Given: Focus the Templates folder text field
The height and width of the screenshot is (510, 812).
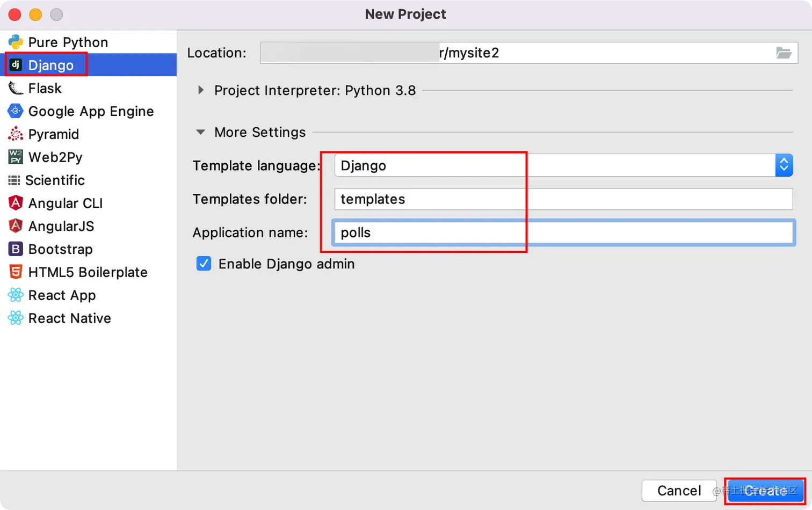Looking at the screenshot, I should [x=563, y=199].
